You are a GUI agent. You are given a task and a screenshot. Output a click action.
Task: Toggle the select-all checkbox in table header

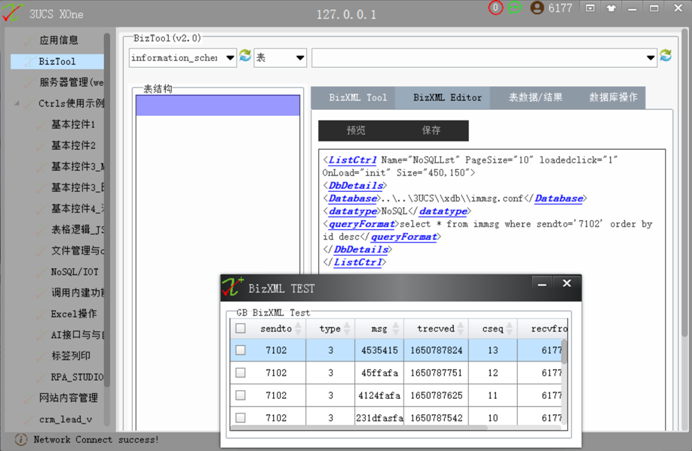click(x=241, y=328)
